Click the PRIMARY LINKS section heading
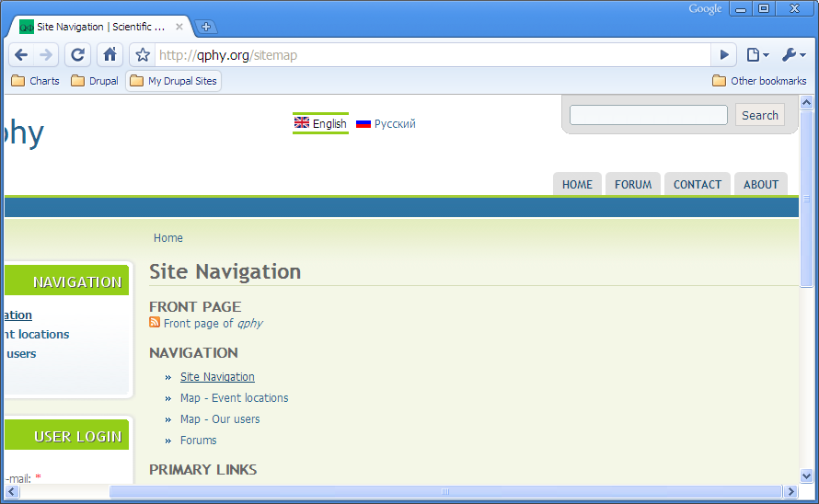The image size is (819, 504). pos(203,470)
